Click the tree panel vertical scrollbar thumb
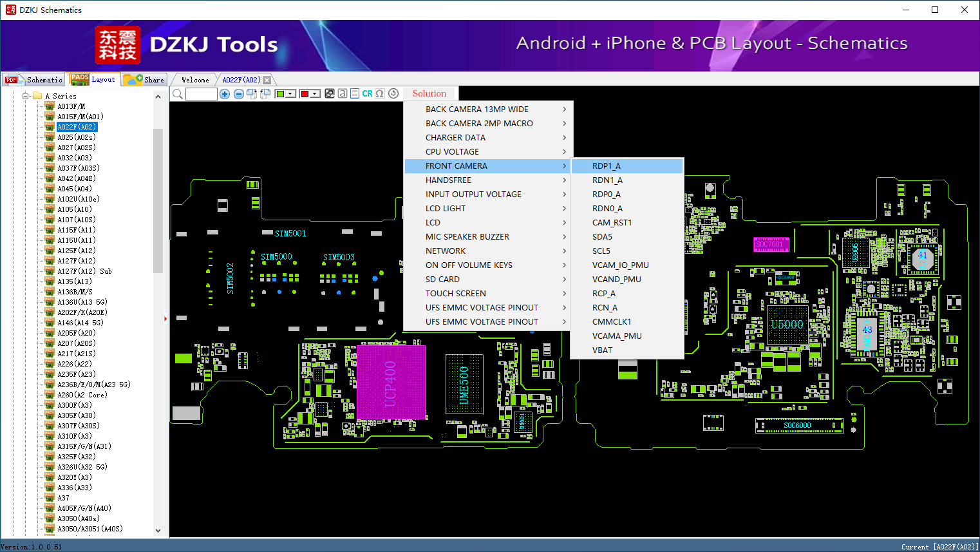The width and height of the screenshot is (980, 552). [x=158, y=200]
